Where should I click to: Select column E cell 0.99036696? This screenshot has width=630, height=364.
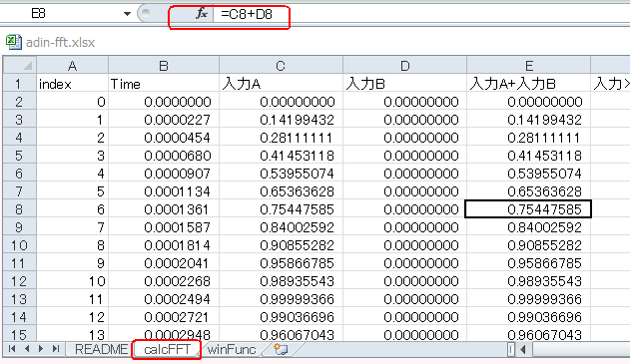[529, 317]
